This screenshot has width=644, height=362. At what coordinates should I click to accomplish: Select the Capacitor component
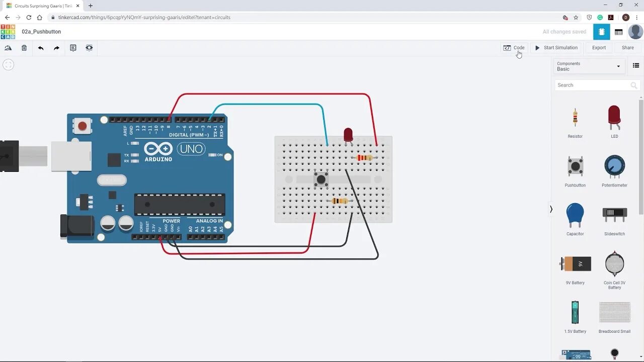coord(575,220)
